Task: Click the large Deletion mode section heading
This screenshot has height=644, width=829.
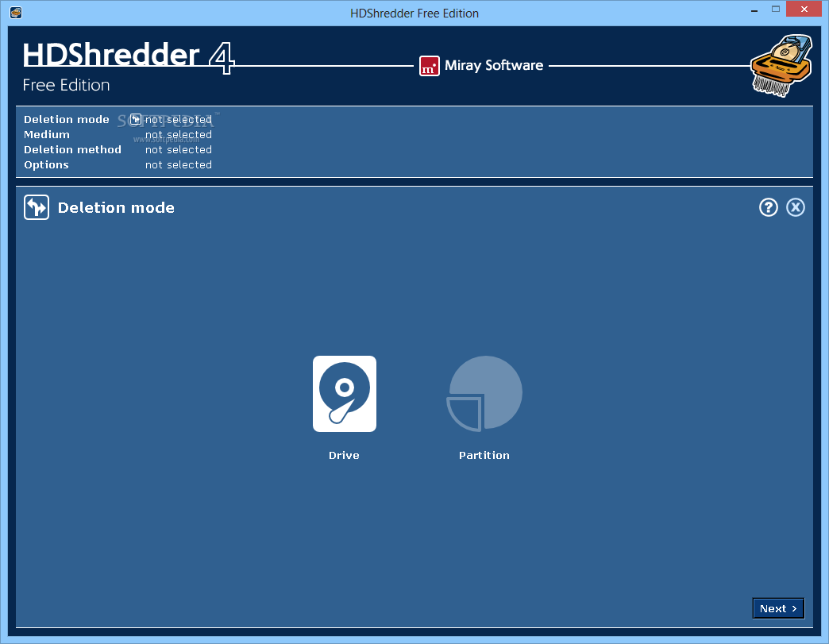Action: (x=116, y=208)
